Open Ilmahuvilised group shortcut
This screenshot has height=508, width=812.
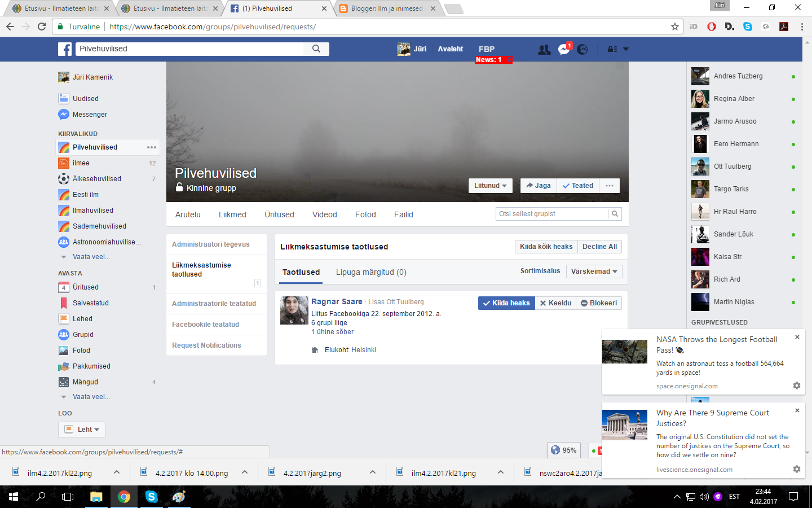[93, 211]
